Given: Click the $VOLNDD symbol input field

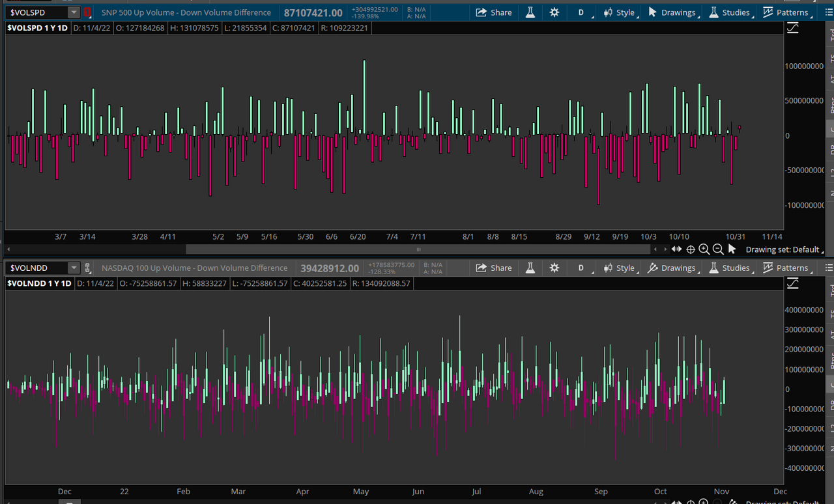Looking at the screenshot, I should (36, 268).
